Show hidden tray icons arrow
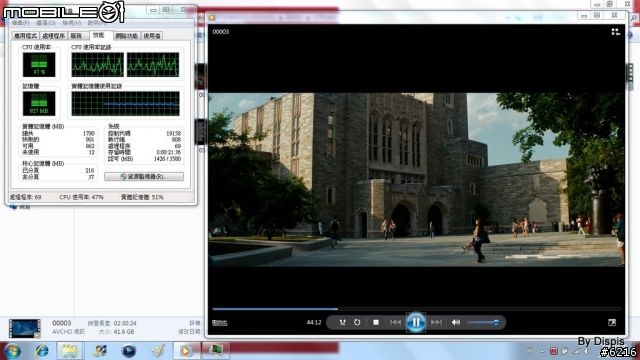The image size is (640, 360). (x=542, y=351)
